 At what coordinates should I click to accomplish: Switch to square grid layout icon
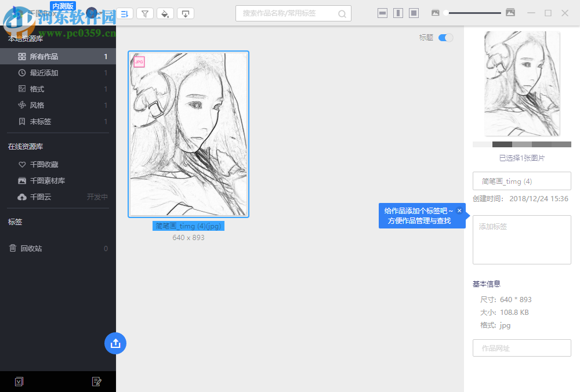(414, 13)
